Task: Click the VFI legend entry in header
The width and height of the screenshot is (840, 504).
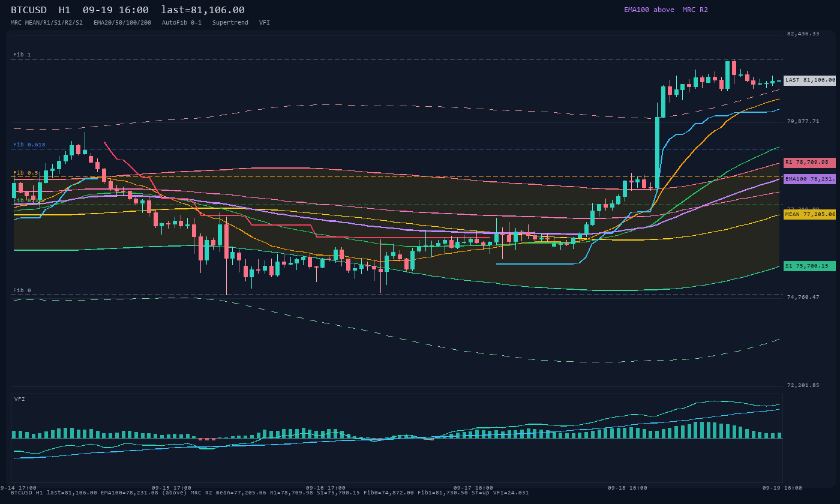Action: point(265,23)
